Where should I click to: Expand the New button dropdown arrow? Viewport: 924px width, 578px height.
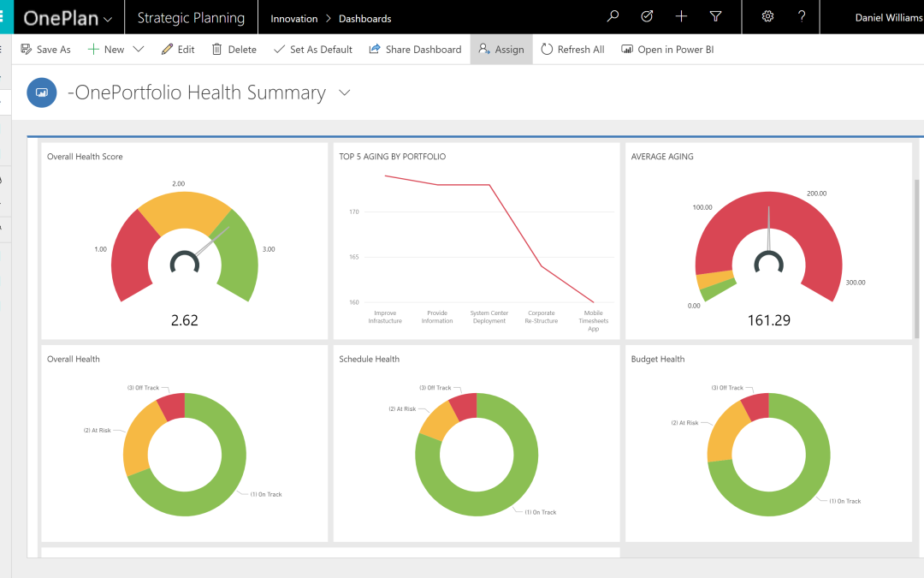[x=139, y=50]
